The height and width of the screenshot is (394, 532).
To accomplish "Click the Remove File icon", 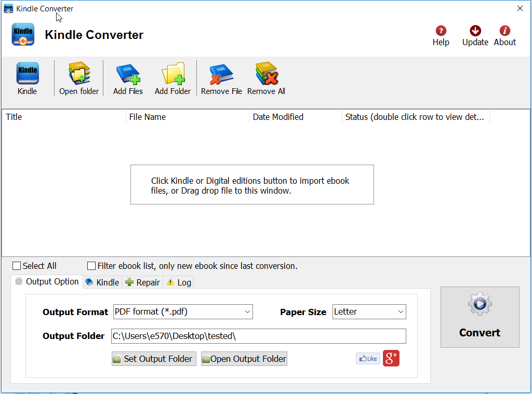I will tap(221, 74).
